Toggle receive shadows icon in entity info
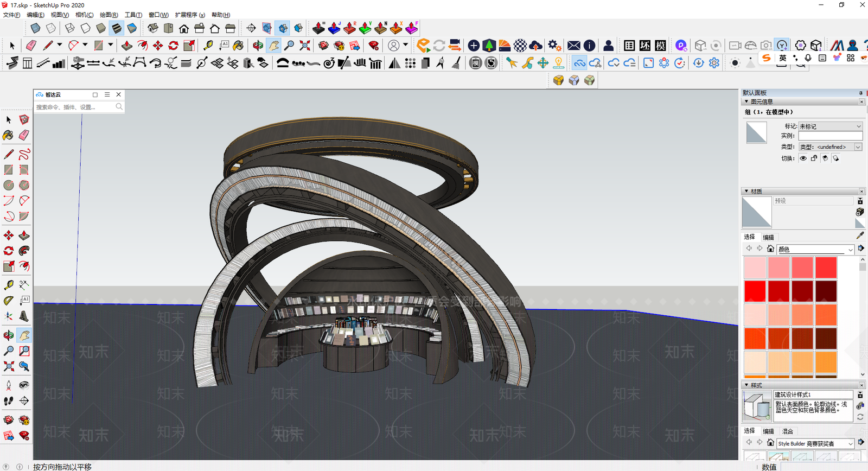 click(825, 158)
